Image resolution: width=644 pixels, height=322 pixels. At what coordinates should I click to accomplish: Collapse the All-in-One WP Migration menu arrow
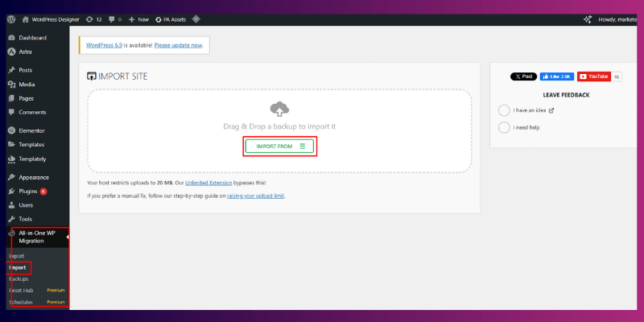tap(68, 237)
